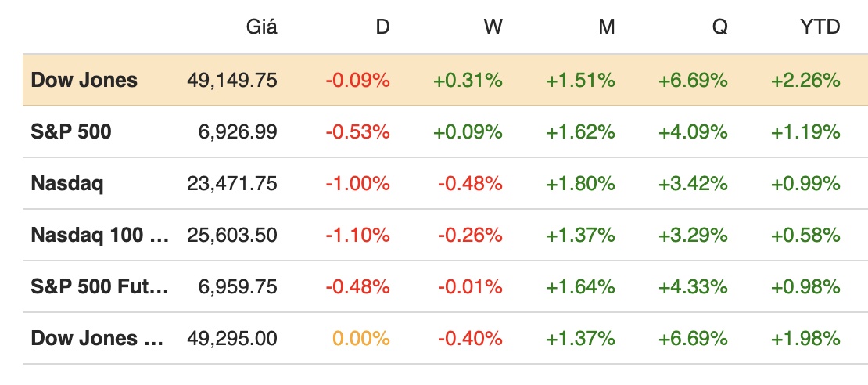Click the yellow 0.00% daily change value
This screenshot has height=385, width=868.
coord(361,338)
